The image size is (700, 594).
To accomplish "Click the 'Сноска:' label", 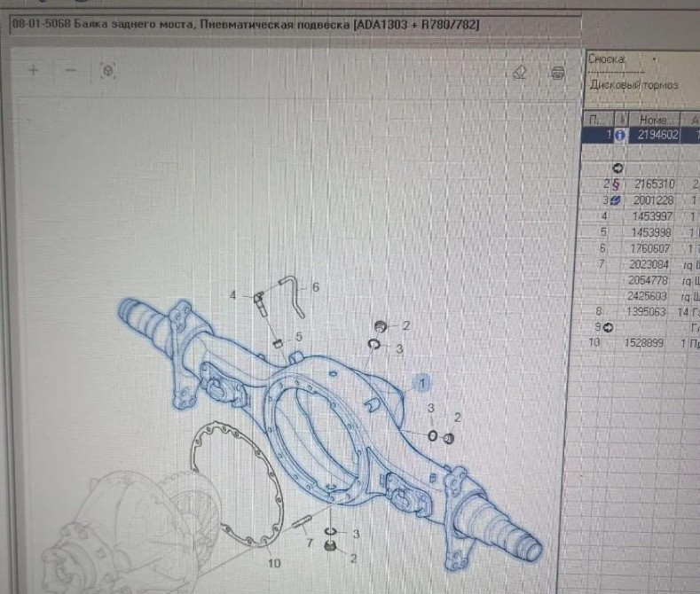I will [x=607, y=59].
